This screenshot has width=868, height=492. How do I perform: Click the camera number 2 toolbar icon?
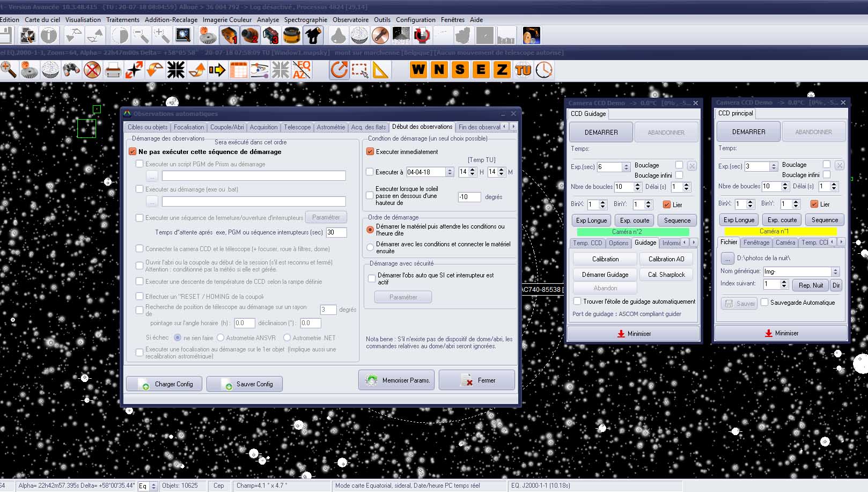[x=249, y=36]
